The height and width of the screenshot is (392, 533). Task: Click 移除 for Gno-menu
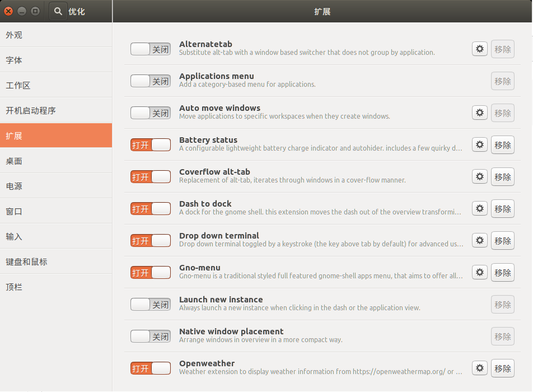[x=503, y=273]
